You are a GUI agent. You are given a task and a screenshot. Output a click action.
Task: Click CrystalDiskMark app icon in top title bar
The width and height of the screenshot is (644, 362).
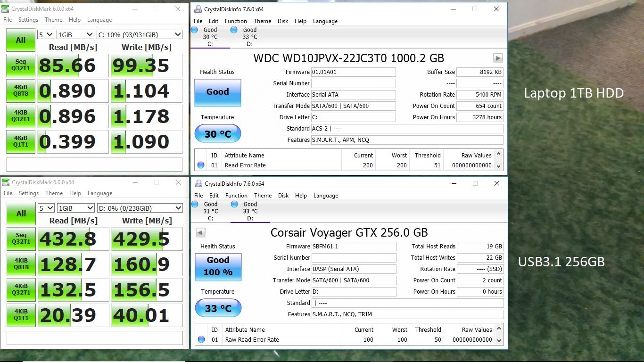click(6, 9)
